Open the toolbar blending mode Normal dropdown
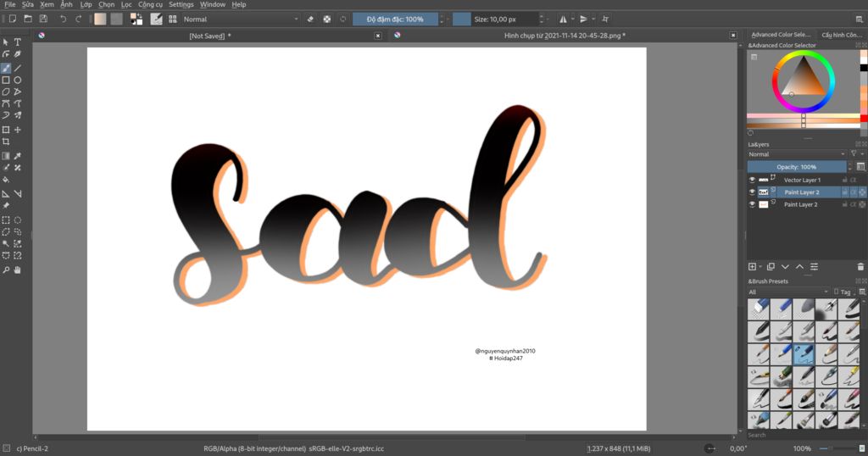Image resolution: width=868 pixels, height=456 pixels. coord(240,19)
